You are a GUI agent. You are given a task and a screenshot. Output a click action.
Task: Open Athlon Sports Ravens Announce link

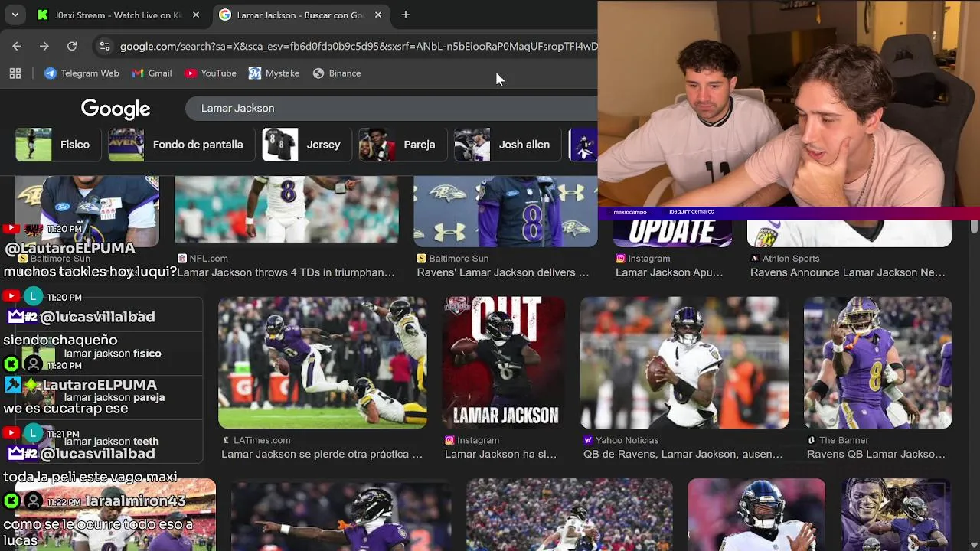(x=848, y=272)
